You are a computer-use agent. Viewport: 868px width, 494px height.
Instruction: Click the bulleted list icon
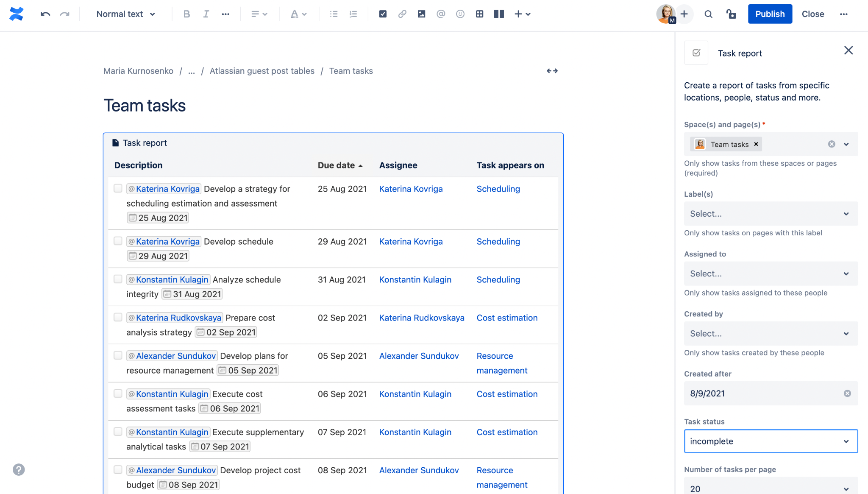(333, 14)
